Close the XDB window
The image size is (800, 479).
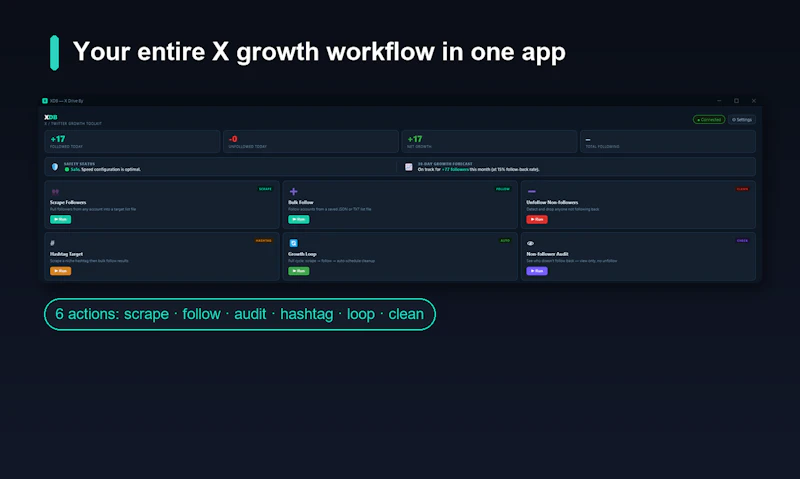tap(754, 101)
